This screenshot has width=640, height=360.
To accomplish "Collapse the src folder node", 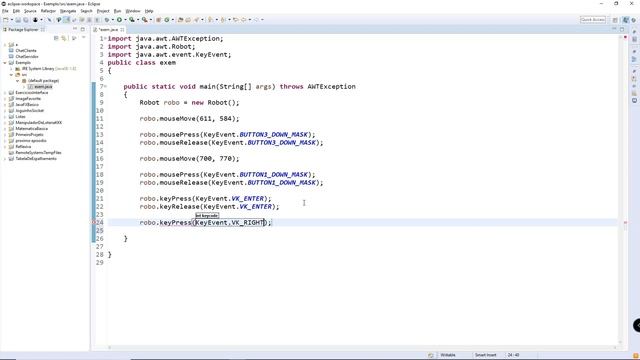I will [x=11, y=75].
